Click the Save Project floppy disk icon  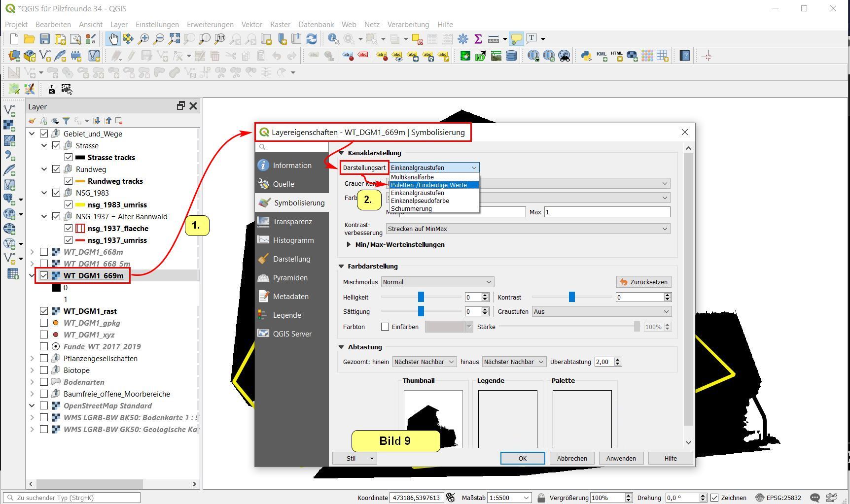pyautogui.click(x=45, y=39)
